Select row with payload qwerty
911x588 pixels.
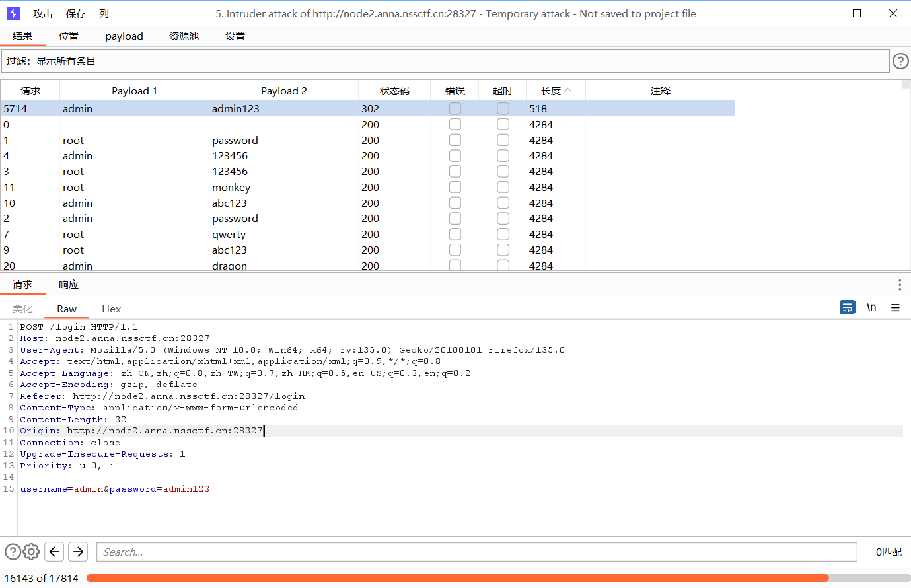click(367, 234)
